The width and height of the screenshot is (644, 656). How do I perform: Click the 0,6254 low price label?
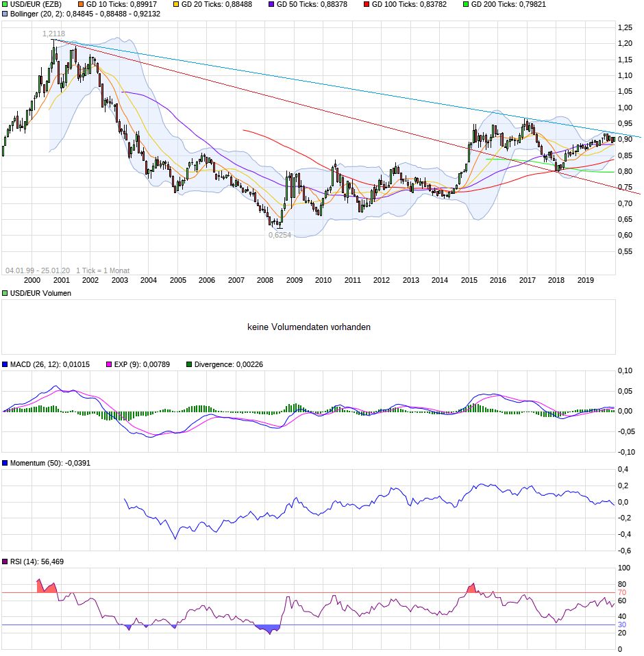[278, 235]
